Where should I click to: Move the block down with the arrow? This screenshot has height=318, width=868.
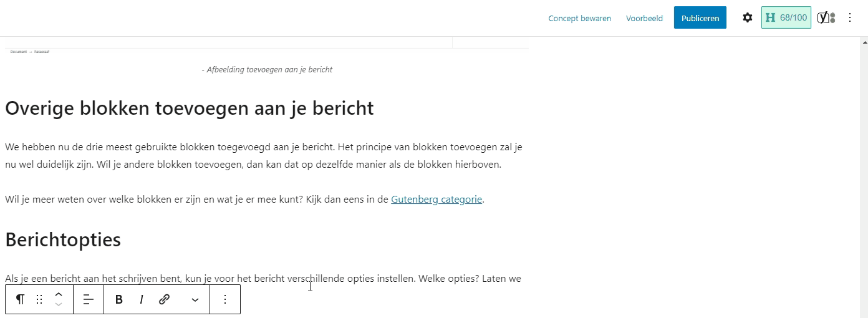point(58,305)
